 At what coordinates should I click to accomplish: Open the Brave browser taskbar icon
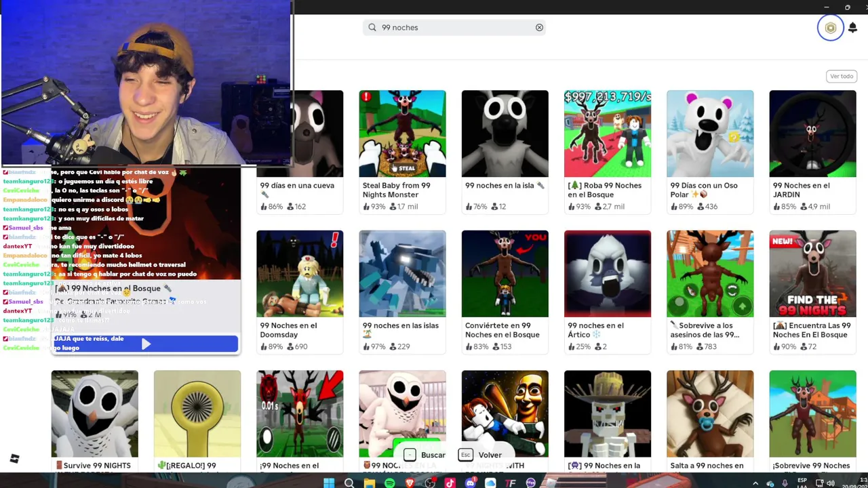coord(410,483)
